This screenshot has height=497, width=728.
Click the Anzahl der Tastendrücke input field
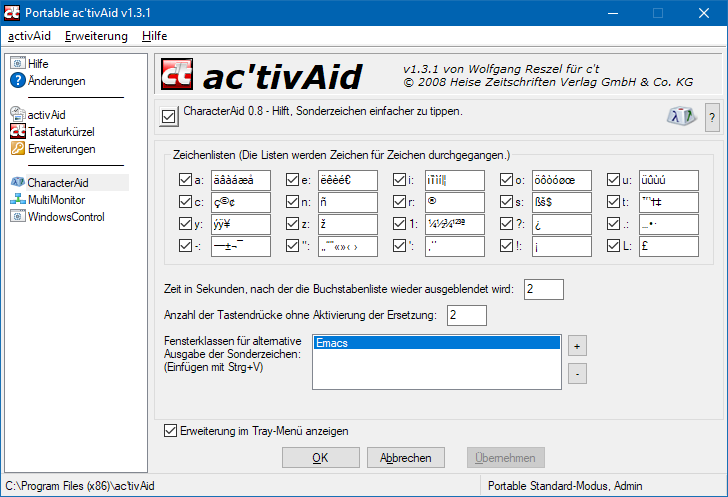click(x=467, y=315)
